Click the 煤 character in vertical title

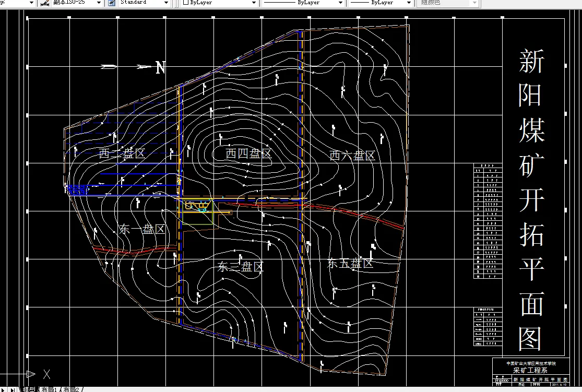(x=531, y=130)
